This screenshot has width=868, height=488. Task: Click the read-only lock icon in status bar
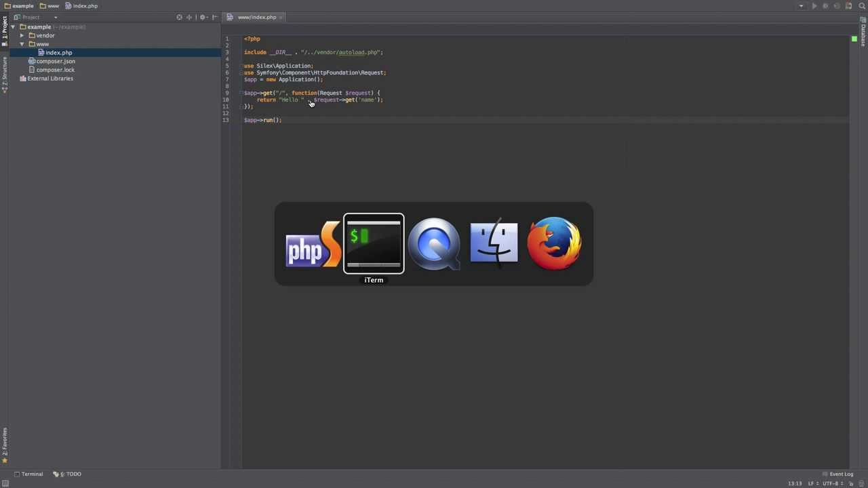coord(851,484)
